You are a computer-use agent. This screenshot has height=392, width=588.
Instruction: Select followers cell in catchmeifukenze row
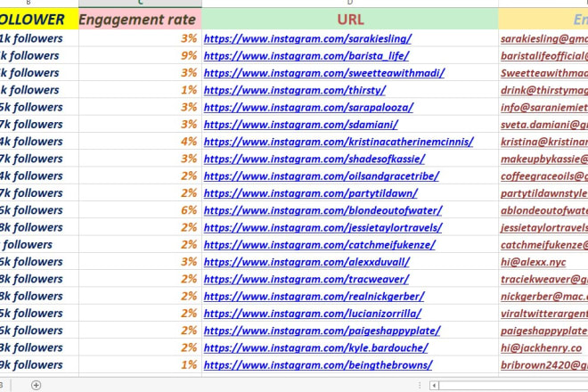pos(39,245)
